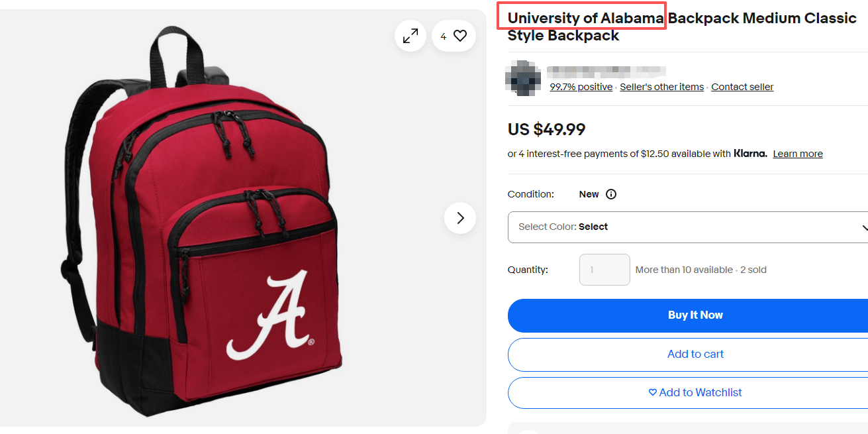Open the 99.7% positive feedback link

(581, 87)
